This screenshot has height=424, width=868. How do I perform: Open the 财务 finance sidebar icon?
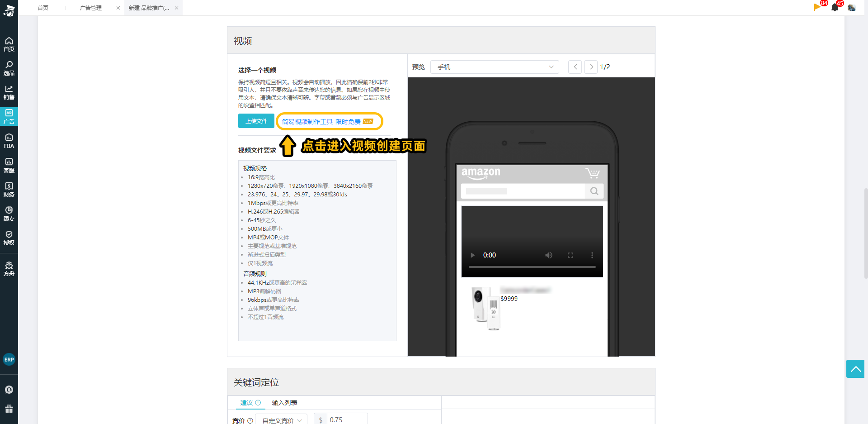point(9,190)
